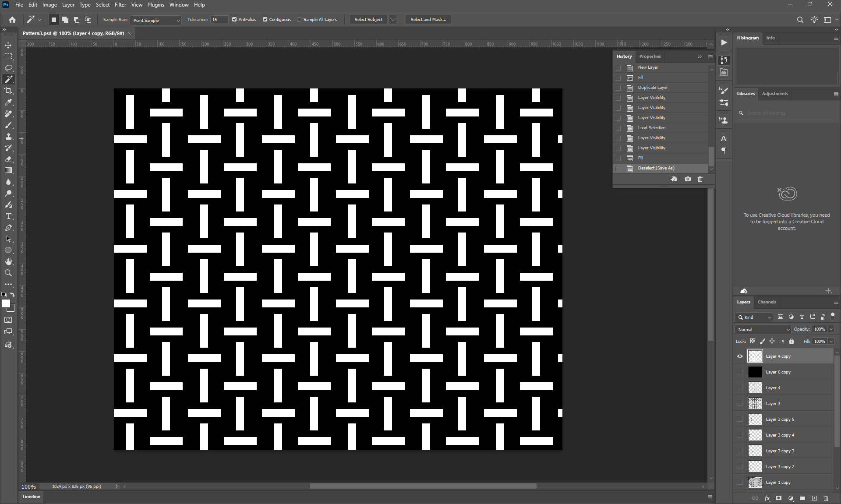841x504 pixels.
Task: Click the Select Subject button
Action: coord(368,19)
